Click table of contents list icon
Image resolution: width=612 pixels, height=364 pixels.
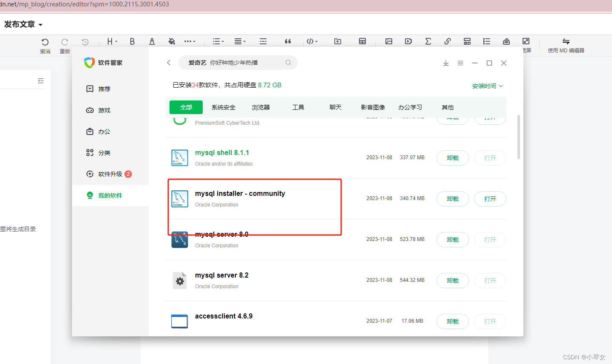(487, 41)
